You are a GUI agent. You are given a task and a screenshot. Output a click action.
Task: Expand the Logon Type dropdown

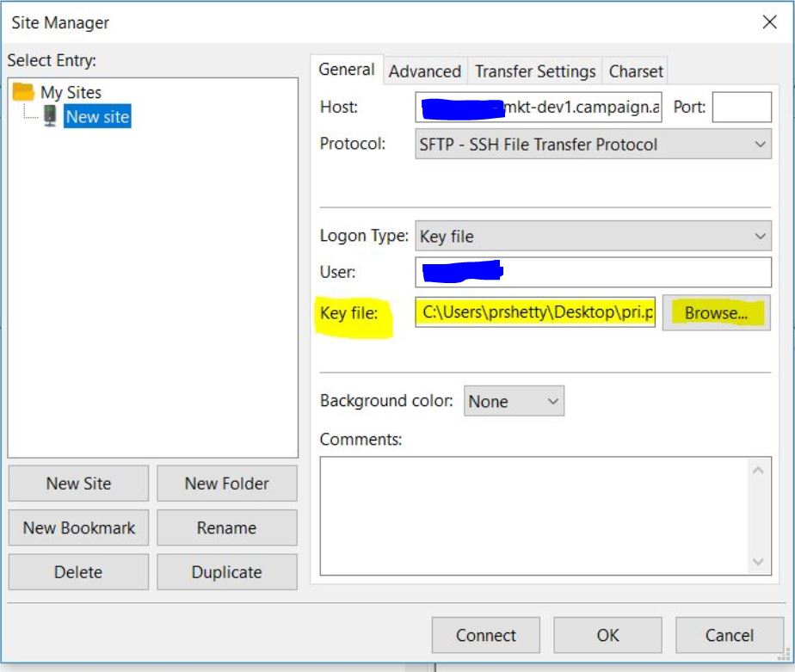coord(593,236)
